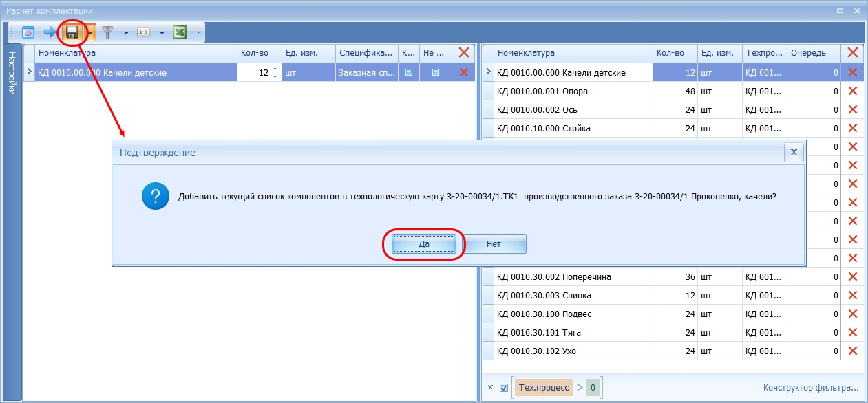Open toolbar options arrow after the Excel icon
The height and width of the screenshot is (403, 868).
tap(198, 32)
